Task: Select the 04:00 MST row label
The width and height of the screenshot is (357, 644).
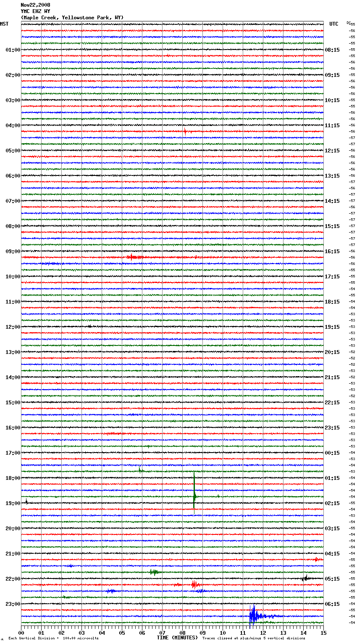Action: click(x=13, y=126)
